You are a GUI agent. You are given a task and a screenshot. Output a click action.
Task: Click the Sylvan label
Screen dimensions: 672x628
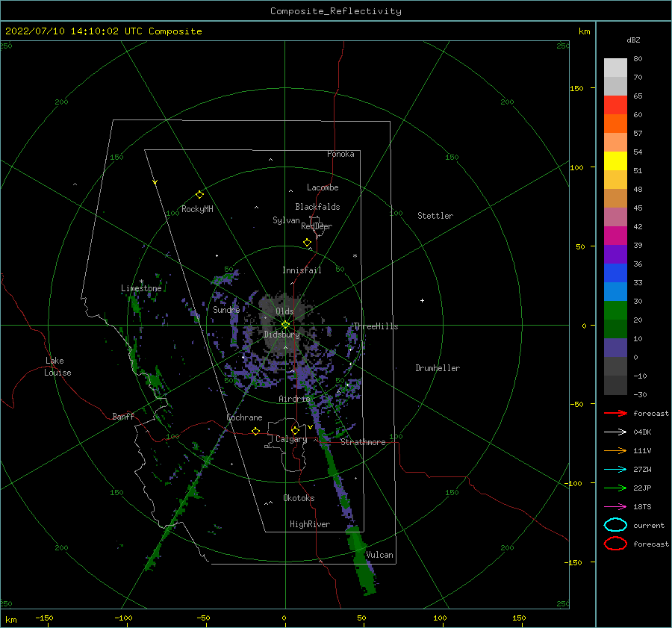pyautogui.click(x=286, y=220)
